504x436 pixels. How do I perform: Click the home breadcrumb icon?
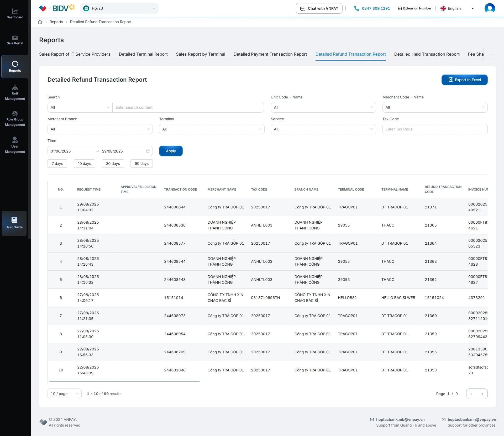(x=40, y=22)
